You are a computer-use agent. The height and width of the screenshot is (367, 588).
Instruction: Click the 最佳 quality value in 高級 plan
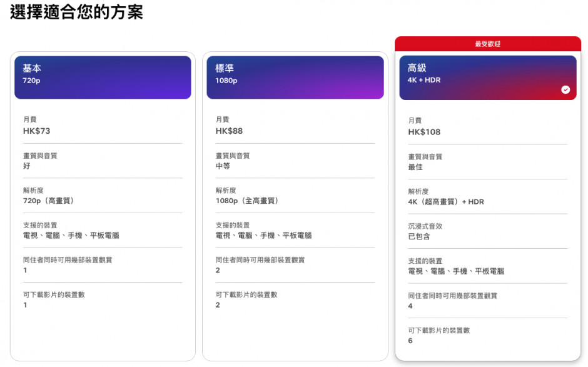pos(415,167)
